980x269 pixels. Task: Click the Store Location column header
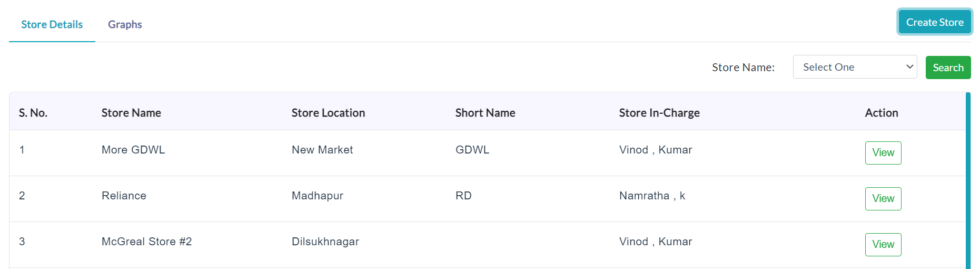(x=328, y=113)
